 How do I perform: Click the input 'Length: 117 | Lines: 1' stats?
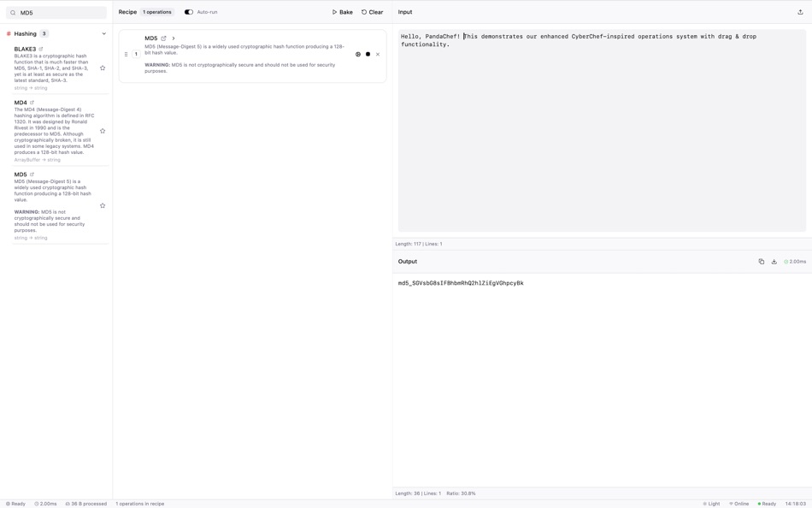click(x=419, y=244)
